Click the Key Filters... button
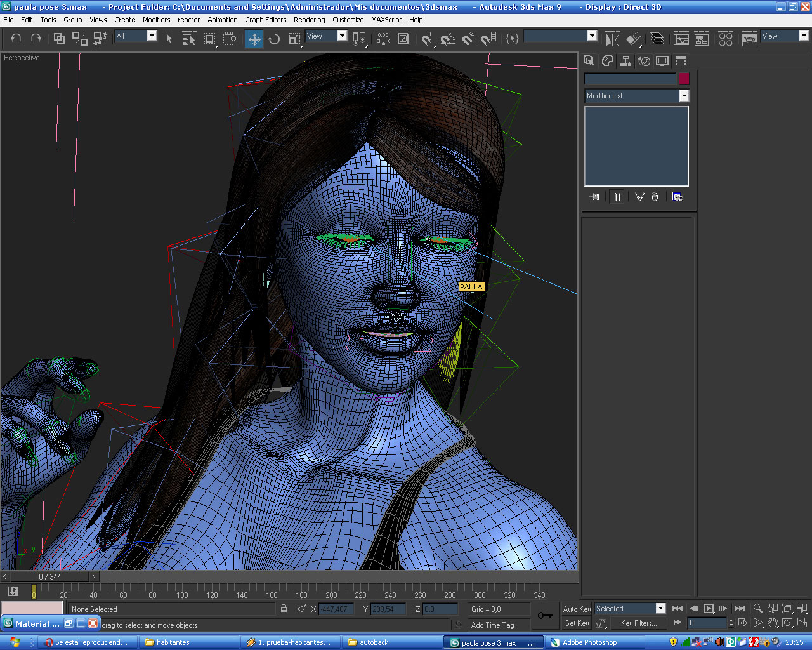 [x=638, y=623]
